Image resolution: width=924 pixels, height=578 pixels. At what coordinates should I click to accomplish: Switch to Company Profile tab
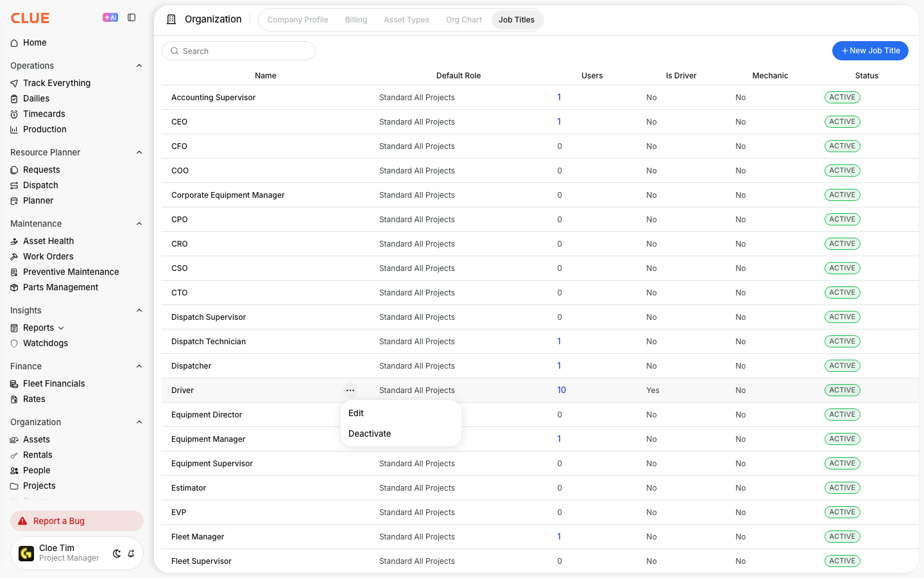click(298, 20)
